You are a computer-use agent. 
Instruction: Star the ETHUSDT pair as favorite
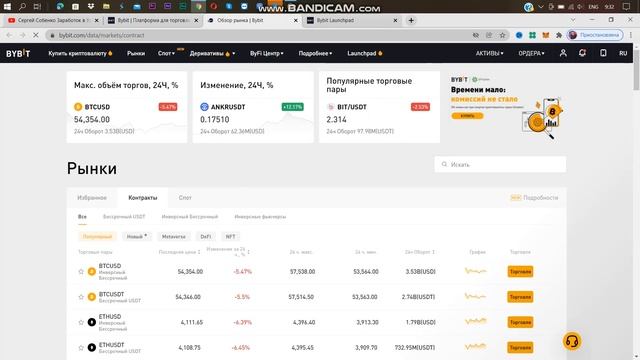click(81, 347)
